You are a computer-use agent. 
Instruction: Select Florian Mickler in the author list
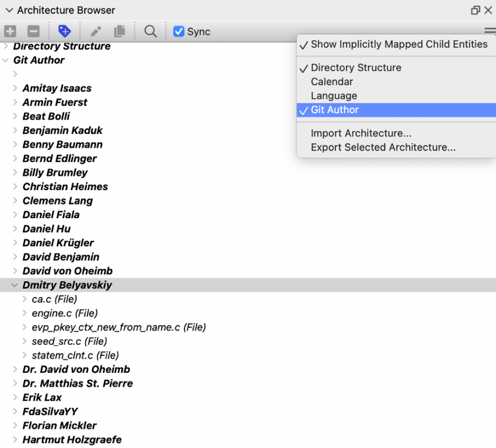(60, 426)
